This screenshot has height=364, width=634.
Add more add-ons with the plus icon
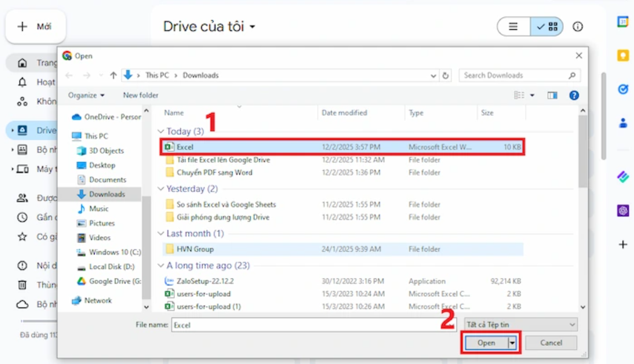point(622,245)
